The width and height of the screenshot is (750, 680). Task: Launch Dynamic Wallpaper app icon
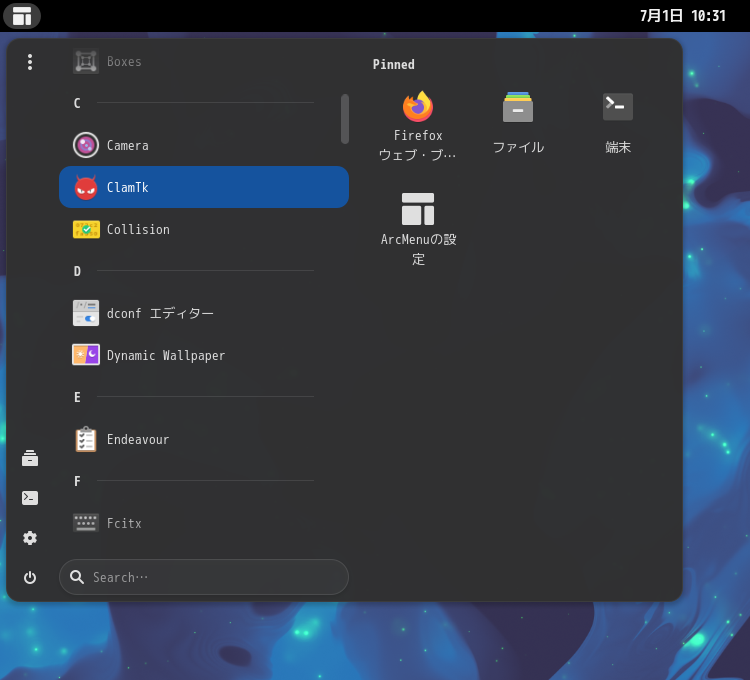point(86,355)
